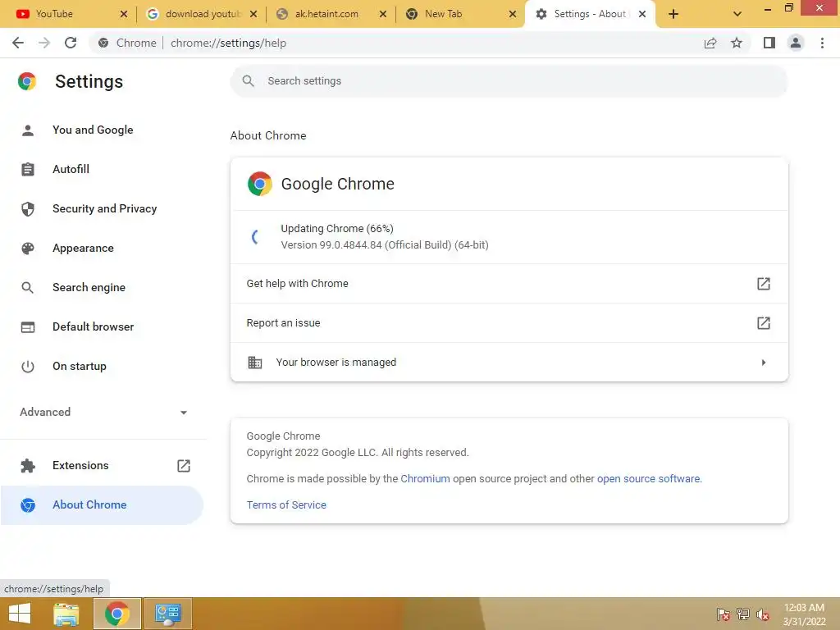Open Get help with Chrome
This screenshot has height=630, width=840.
(x=509, y=283)
